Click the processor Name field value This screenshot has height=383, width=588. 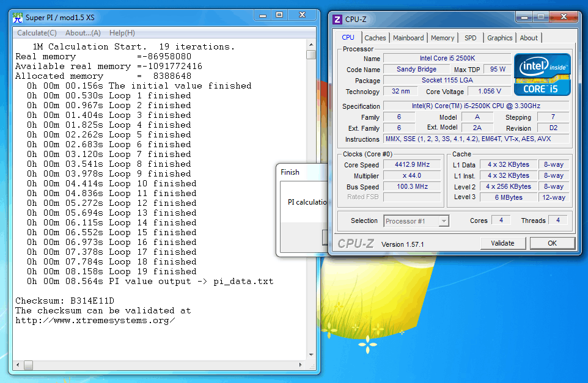447,58
